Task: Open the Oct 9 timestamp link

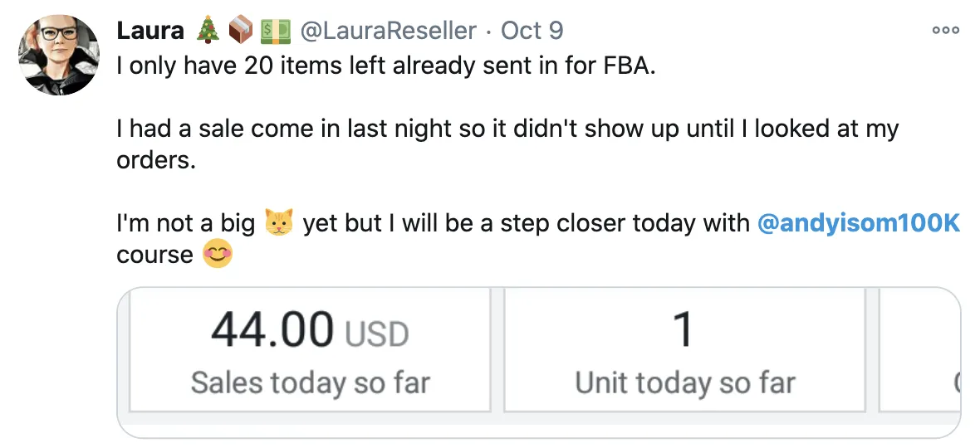Action: tap(532, 31)
